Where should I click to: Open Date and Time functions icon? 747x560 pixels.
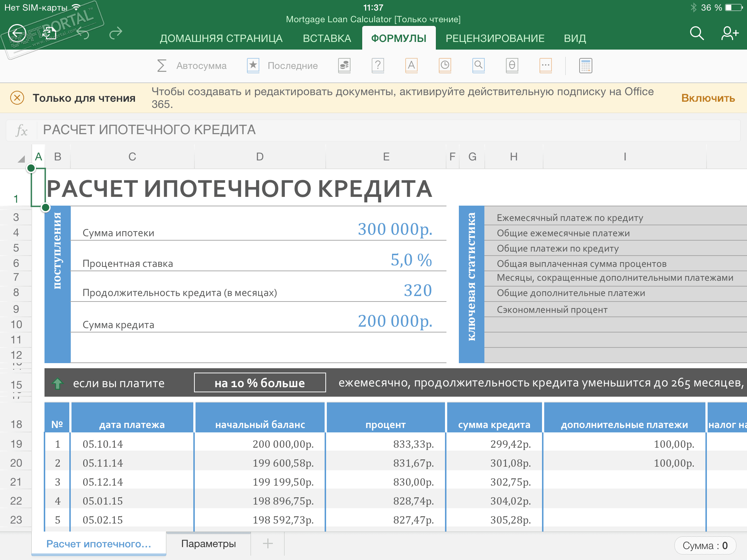click(445, 66)
